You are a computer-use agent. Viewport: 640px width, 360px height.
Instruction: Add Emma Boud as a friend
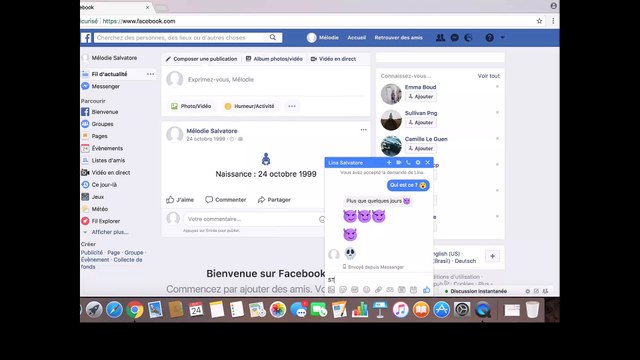420,97
